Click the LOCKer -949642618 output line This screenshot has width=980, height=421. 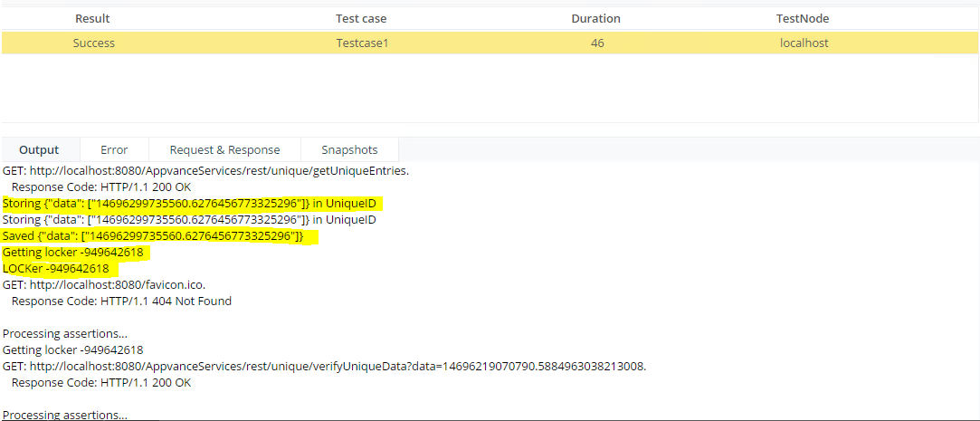coord(60,269)
